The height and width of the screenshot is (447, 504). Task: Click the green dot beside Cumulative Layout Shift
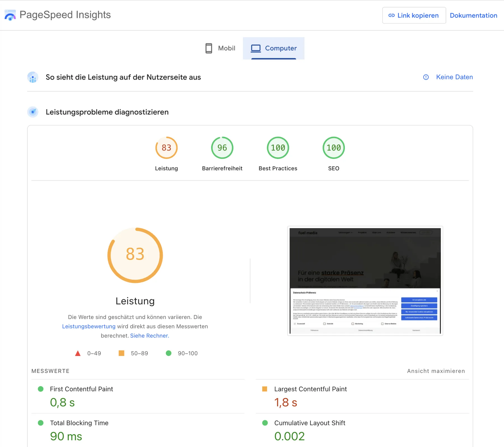(265, 423)
